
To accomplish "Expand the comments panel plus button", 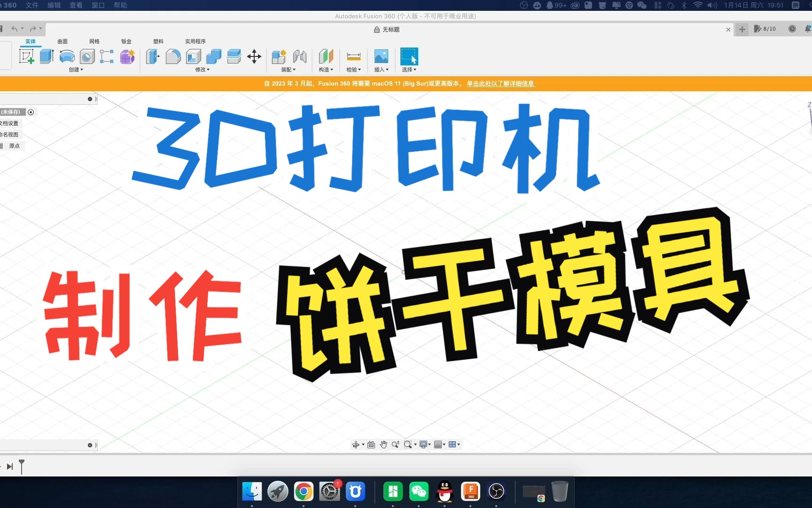I will click(90, 445).
